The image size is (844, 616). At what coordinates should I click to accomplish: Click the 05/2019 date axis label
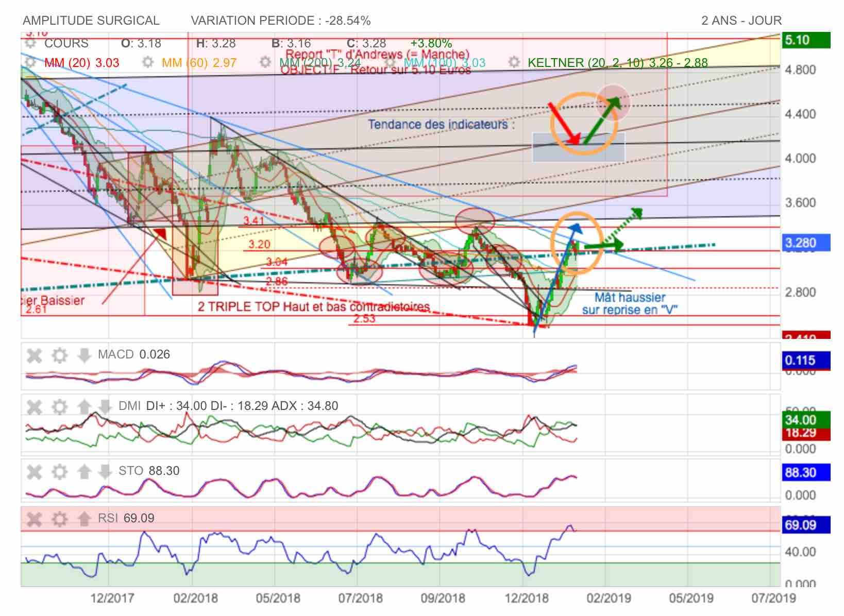pyautogui.click(x=691, y=598)
